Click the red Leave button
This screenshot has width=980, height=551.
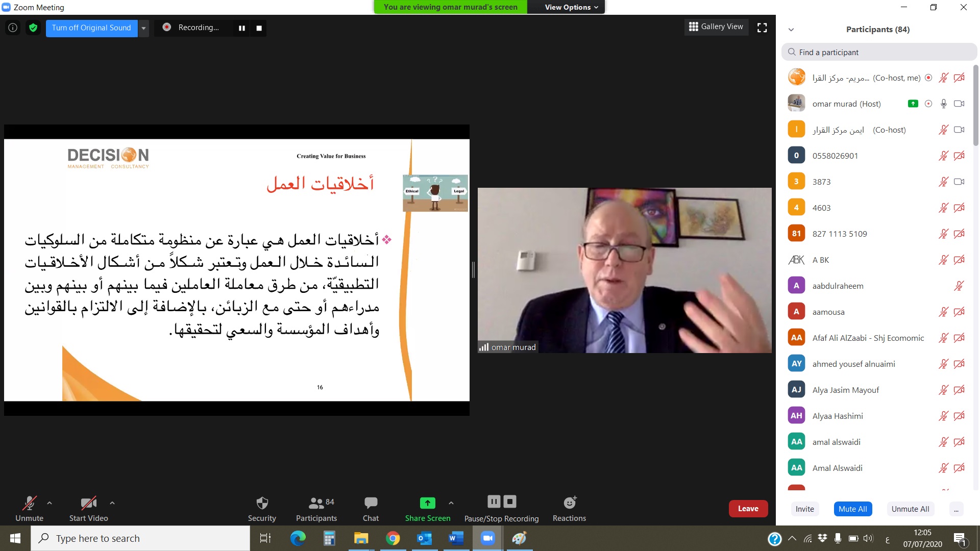pyautogui.click(x=748, y=509)
